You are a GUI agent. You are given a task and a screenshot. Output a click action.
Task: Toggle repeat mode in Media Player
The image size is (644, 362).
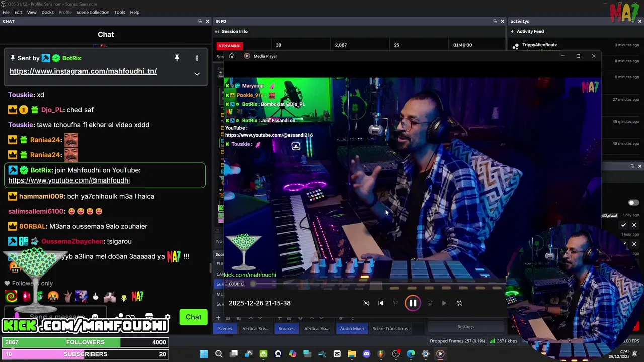[459, 303]
